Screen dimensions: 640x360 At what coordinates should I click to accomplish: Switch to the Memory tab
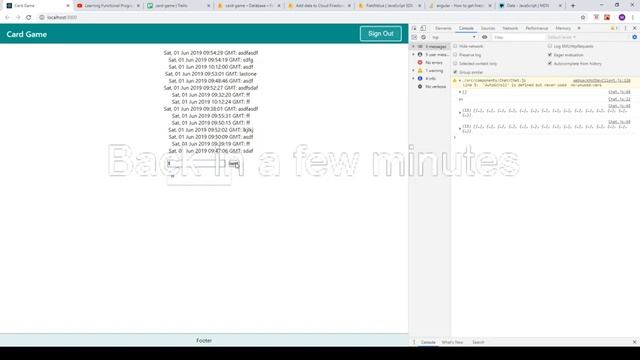pyautogui.click(x=563, y=28)
